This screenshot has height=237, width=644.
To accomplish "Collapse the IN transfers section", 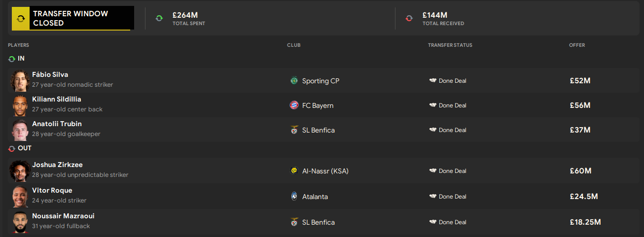I will tap(12, 59).
